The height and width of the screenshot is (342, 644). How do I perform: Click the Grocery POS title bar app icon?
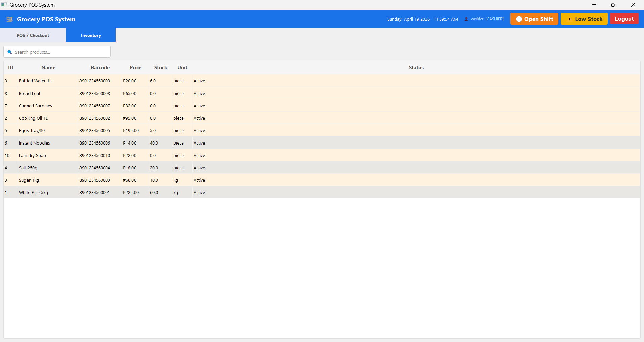[4, 5]
